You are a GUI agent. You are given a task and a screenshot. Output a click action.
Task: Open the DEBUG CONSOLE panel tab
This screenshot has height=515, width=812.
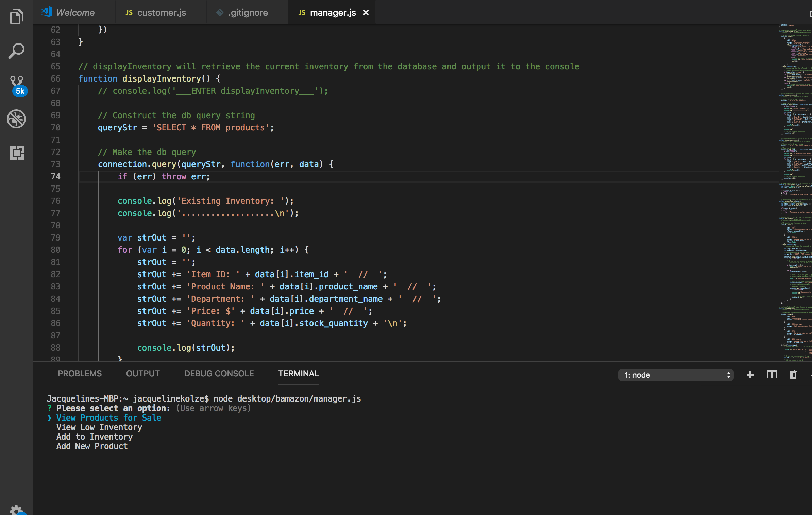219,374
